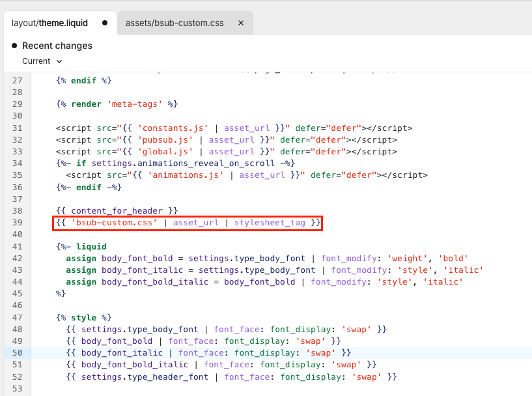The image size is (532, 396).
Task: Click the style tag on line 47
Action: [x=84, y=318]
